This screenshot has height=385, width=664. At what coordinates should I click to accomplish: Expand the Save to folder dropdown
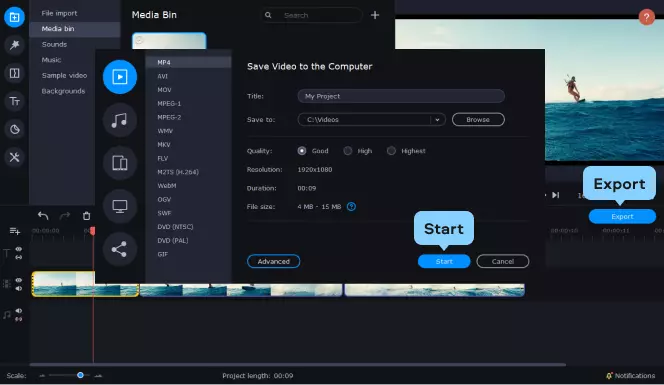437,120
